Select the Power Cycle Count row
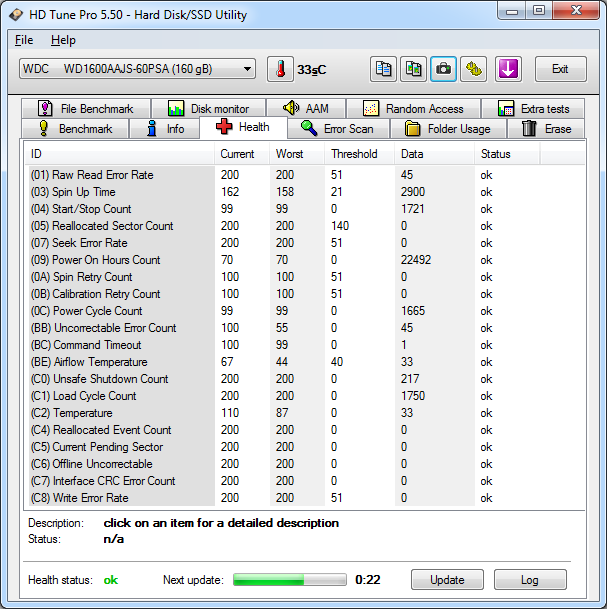 click(306, 311)
